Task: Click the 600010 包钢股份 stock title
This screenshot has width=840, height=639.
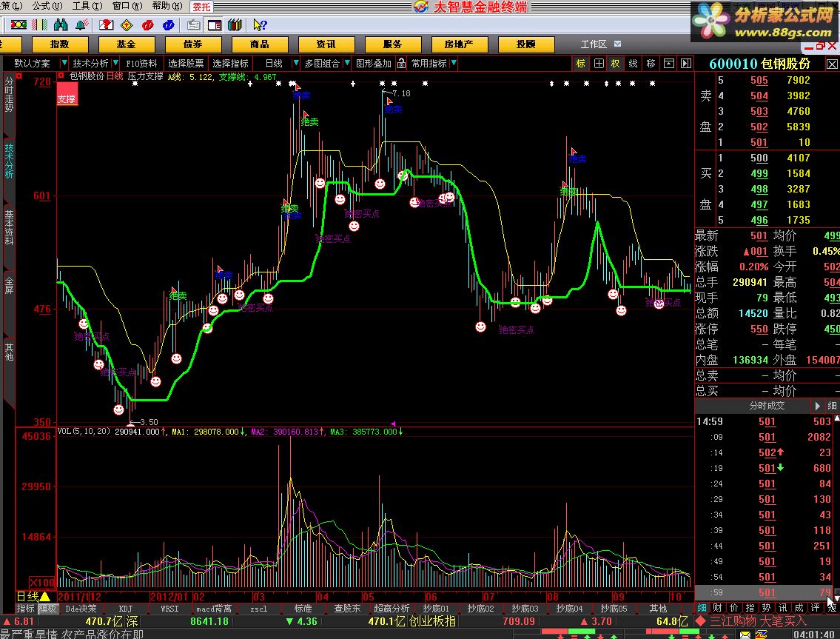Action: click(759, 64)
